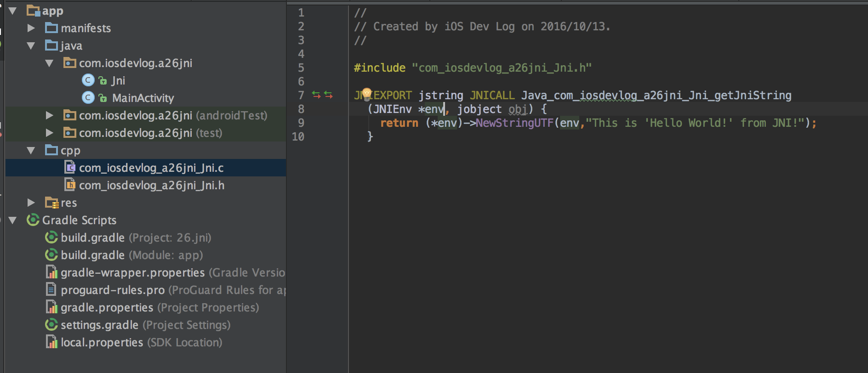Click the project build.gradle icon
Image resolution: width=868 pixels, height=373 pixels.
click(51, 237)
